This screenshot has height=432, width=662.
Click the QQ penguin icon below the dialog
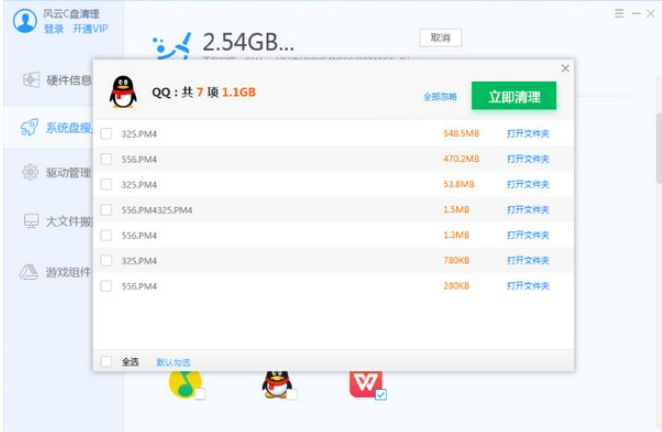click(277, 383)
